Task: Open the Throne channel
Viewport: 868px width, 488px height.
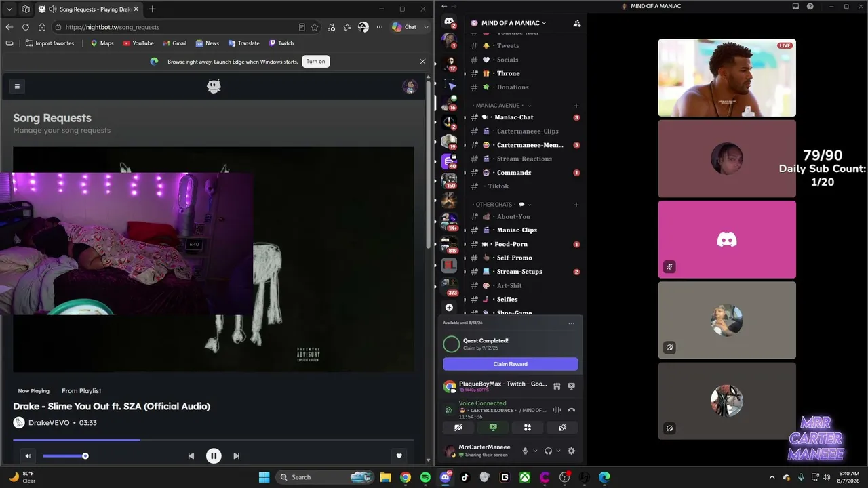Action: click(525, 73)
